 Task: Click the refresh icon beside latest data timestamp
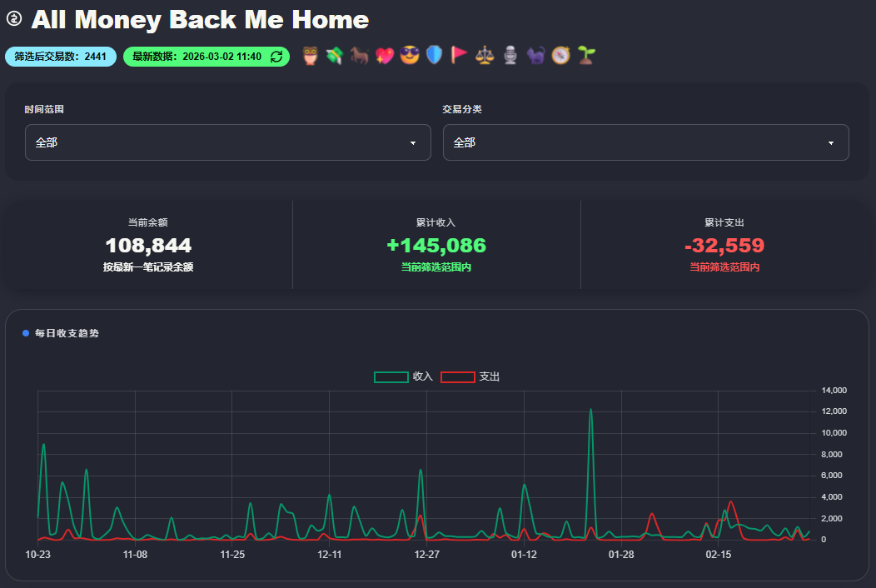tap(276, 57)
